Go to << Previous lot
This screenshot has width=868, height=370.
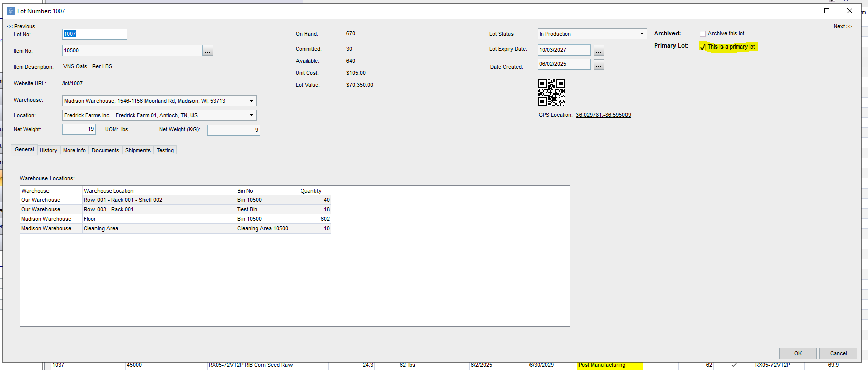tap(21, 26)
